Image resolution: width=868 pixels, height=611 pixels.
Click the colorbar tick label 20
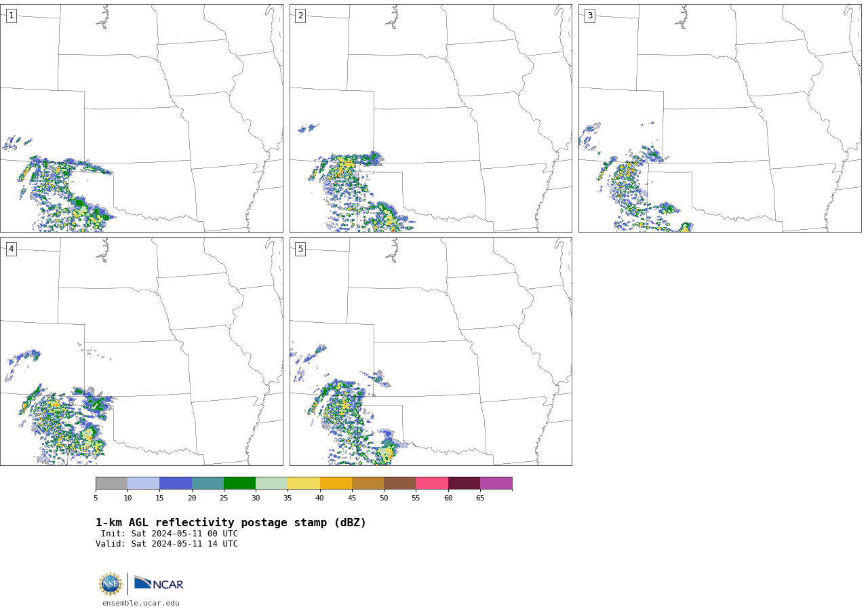pyautogui.click(x=192, y=498)
